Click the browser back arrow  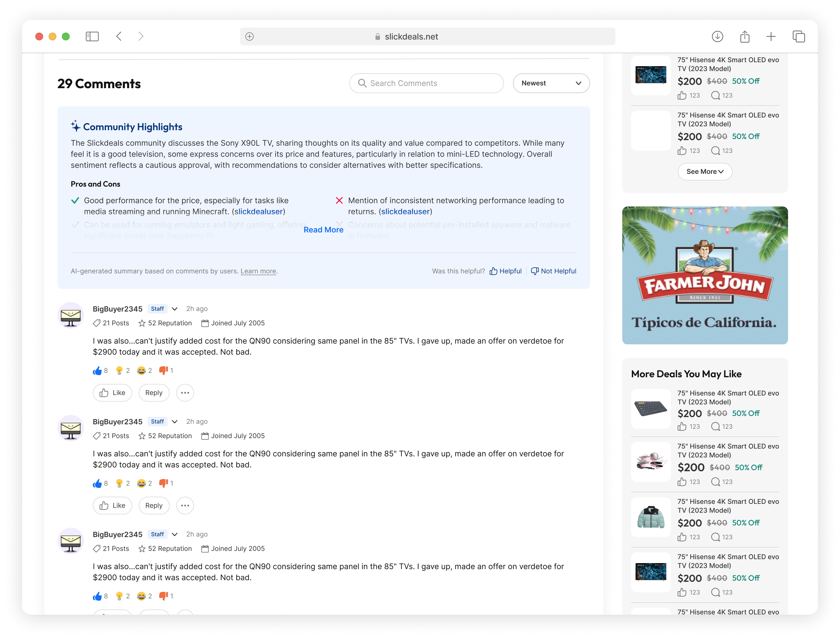point(119,36)
